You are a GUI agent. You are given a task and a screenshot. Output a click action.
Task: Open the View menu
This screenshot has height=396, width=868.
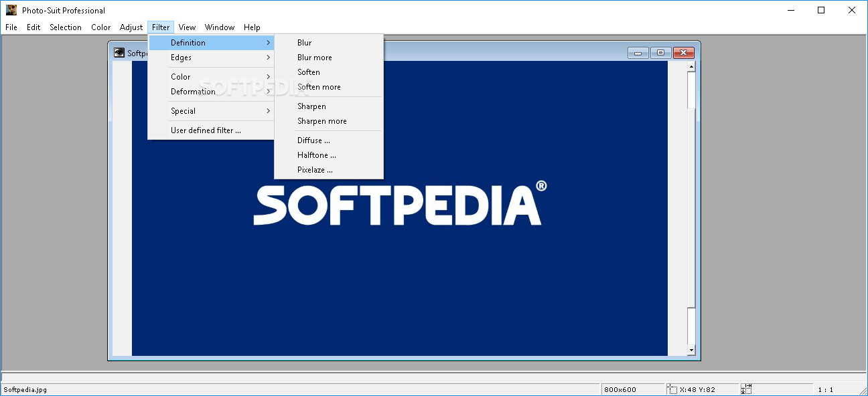pos(188,27)
